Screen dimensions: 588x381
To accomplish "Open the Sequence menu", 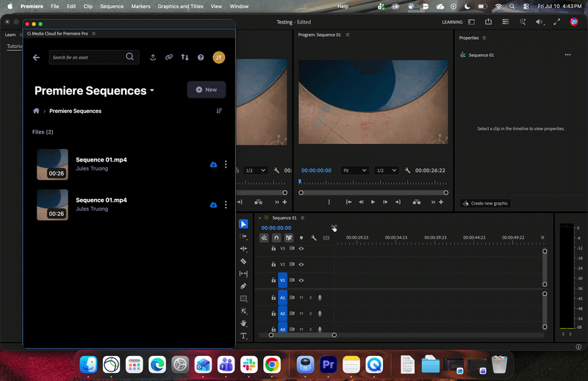I will click(x=112, y=7).
